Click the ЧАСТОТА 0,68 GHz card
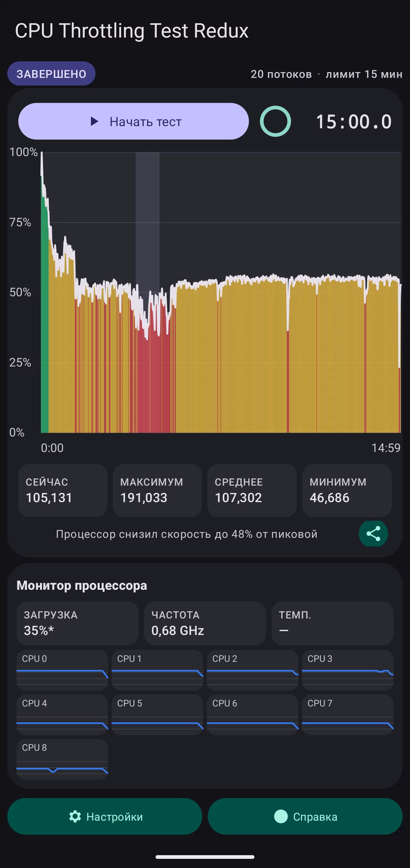410x868 pixels. (205, 623)
